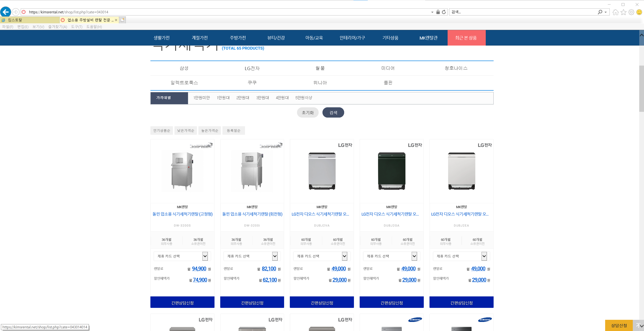Image resolution: width=644 pixels, height=331 pixels.
Task: Select 1만원대 price range
Action: 223,98
